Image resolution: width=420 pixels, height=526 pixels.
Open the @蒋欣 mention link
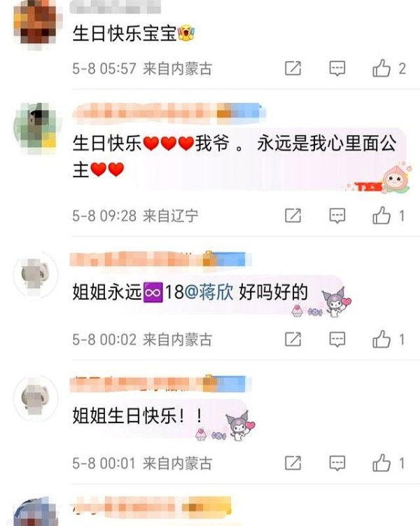point(209,291)
